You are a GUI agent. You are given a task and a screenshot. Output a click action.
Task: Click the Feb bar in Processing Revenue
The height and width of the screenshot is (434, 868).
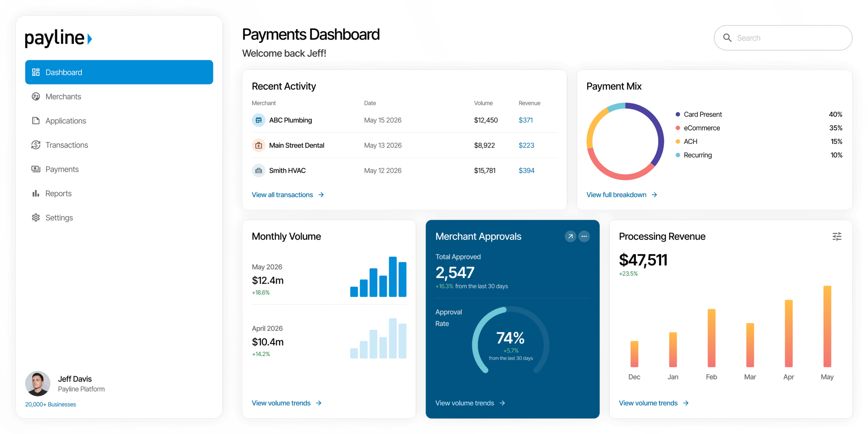pos(711,338)
